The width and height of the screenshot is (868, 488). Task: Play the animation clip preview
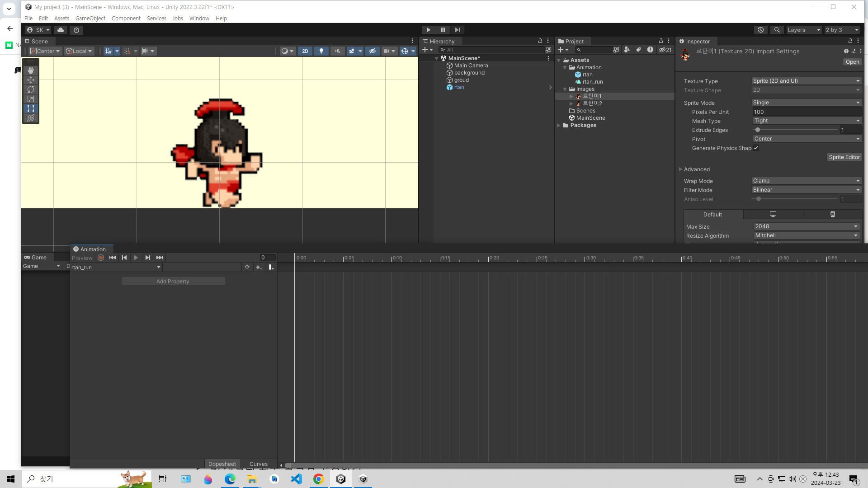(136, 258)
